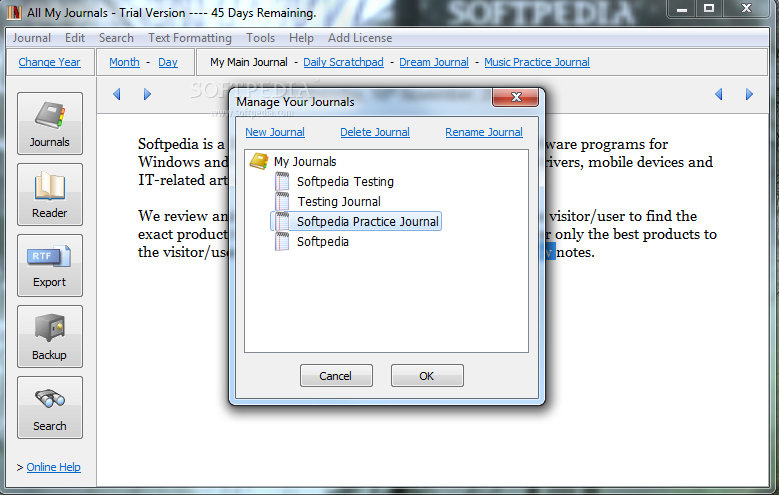Screen dimensions: 779x495
Task: Click Cancel in the dialog
Action: pos(336,376)
